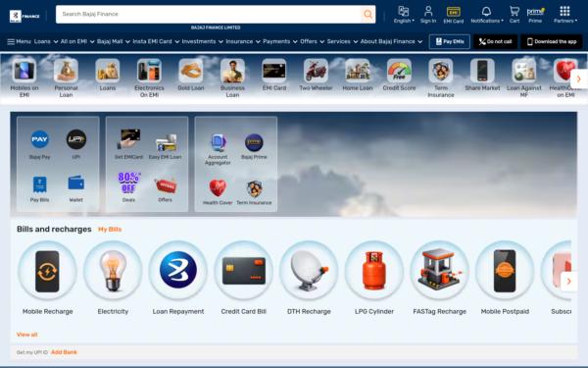The width and height of the screenshot is (588, 368).
Task: Open the About Bajaj Finance menu
Action: click(x=391, y=41)
